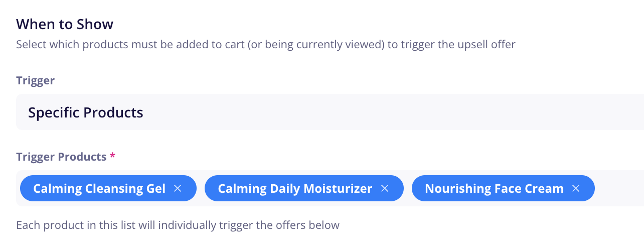Focus empty space in Trigger Products field

(x=620, y=188)
